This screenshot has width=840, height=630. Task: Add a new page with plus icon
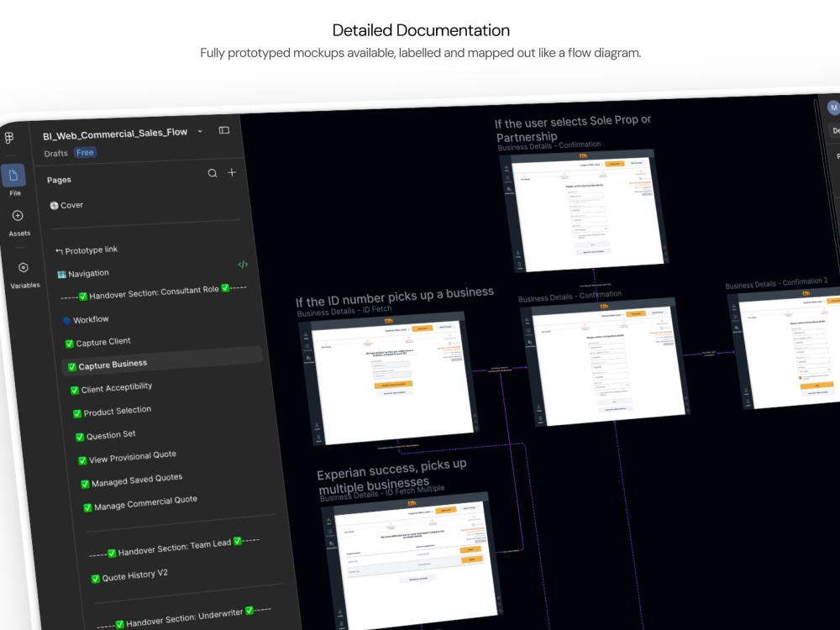[232, 172]
